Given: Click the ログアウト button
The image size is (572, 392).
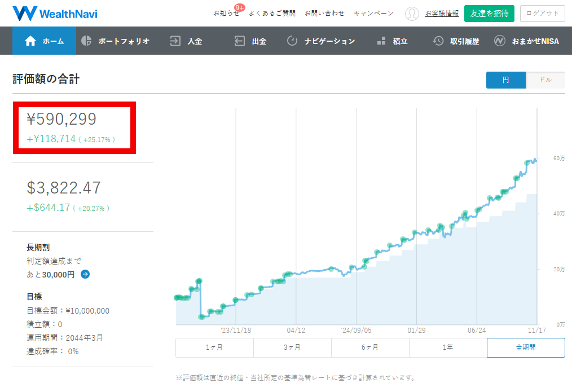Looking at the screenshot, I should [x=542, y=14].
